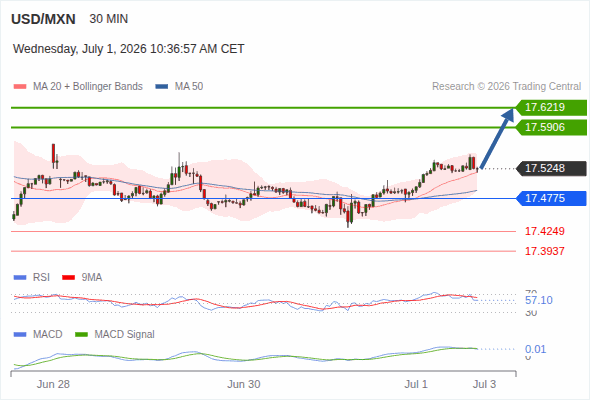Click the 17.3937 support level value
590x400 pixels.
[x=544, y=251]
